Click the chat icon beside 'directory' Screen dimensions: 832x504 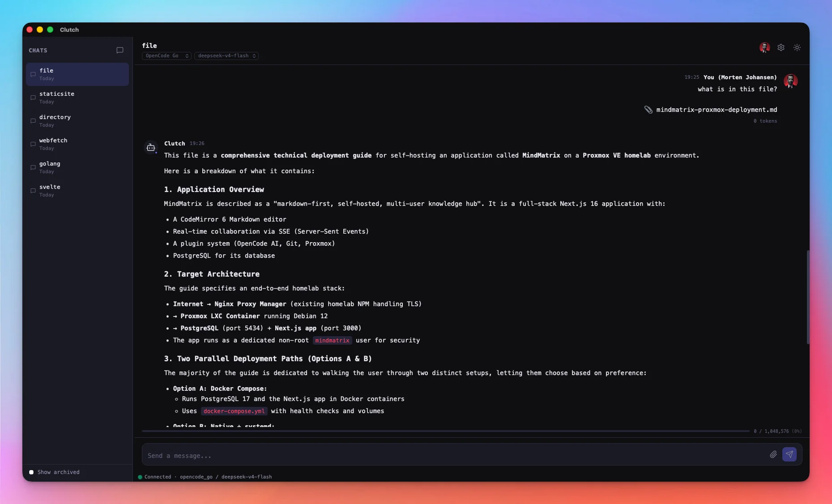coord(33,121)
